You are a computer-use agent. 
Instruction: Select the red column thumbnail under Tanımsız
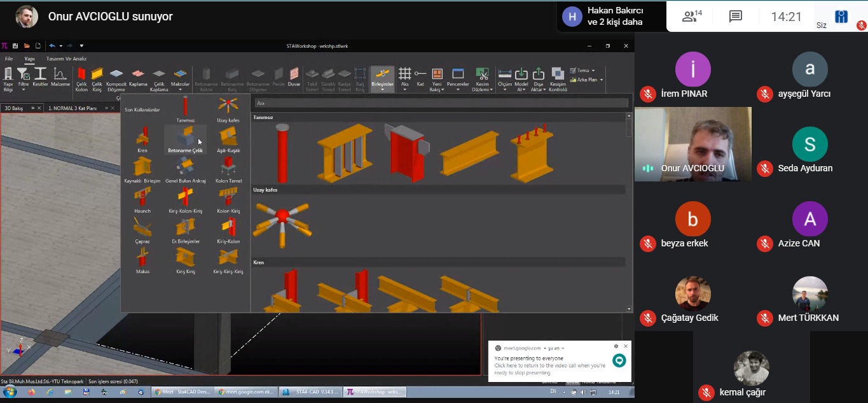coord(282,153)
